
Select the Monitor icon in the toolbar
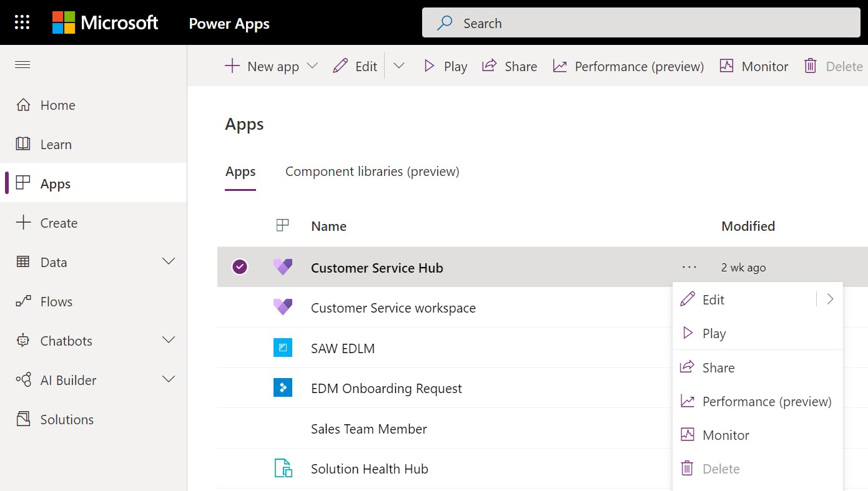(x=727, y=66)
